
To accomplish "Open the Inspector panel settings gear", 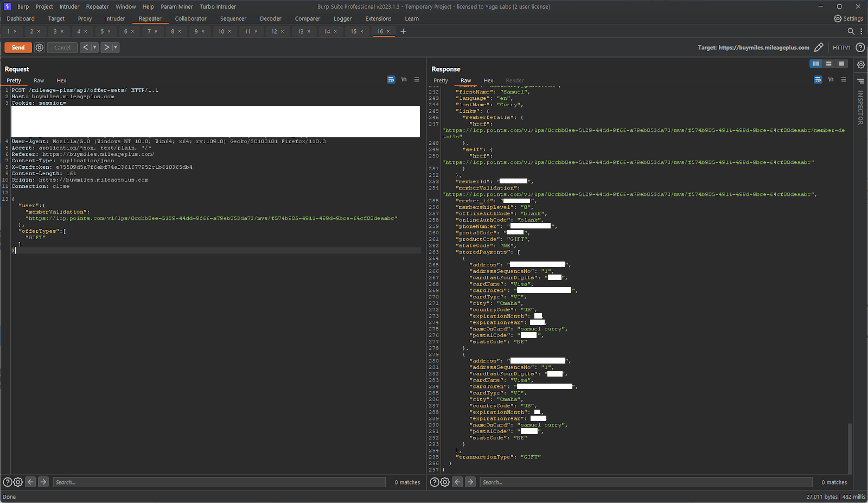I will pyautogui.click(x=861, y=65).
